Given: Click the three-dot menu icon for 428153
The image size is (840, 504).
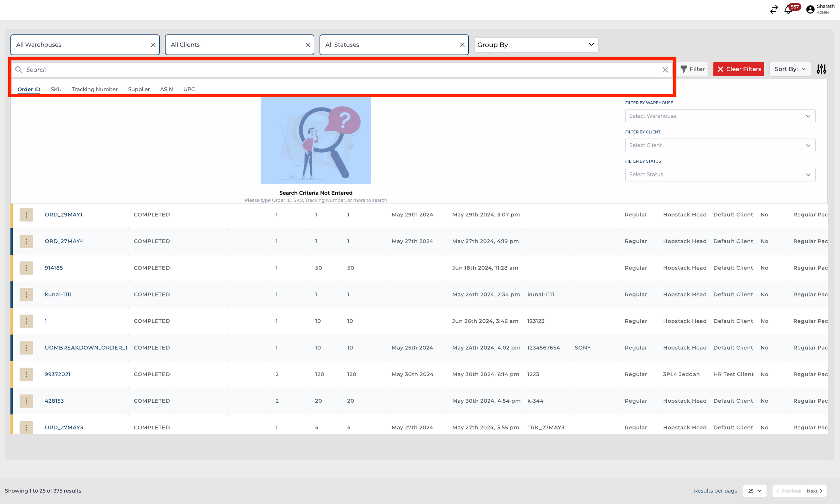Looking at the screenshot, I should point(26,400).
